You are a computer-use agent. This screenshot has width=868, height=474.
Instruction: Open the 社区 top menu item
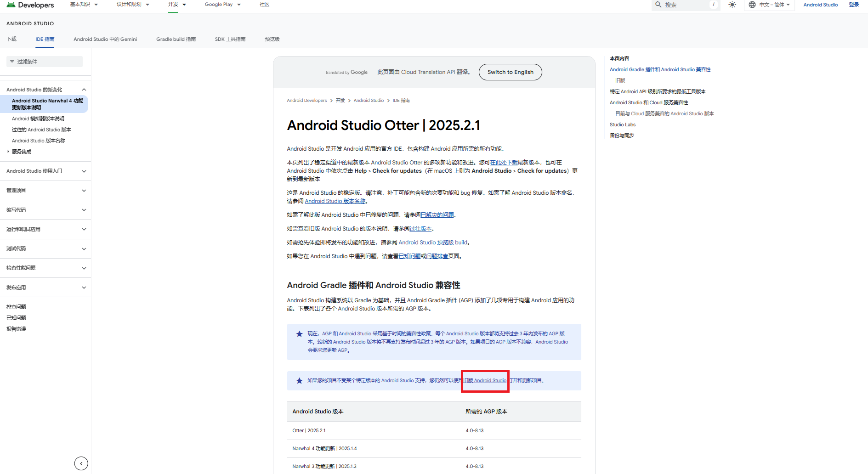tap(264, 4)
